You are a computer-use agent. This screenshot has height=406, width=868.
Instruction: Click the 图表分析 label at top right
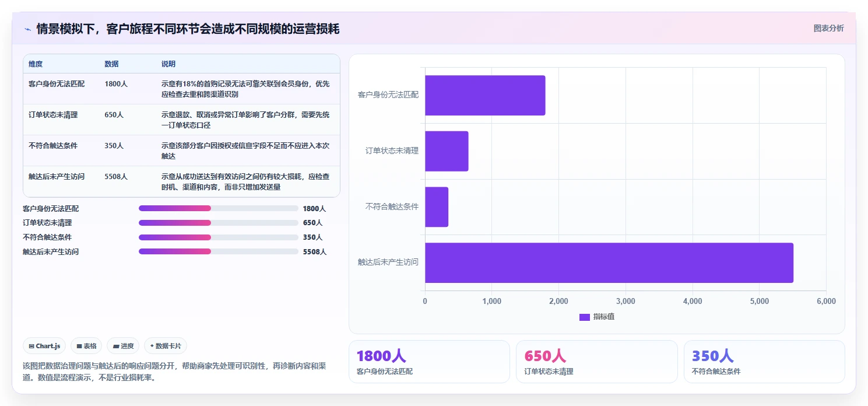[x=828, y=28]
